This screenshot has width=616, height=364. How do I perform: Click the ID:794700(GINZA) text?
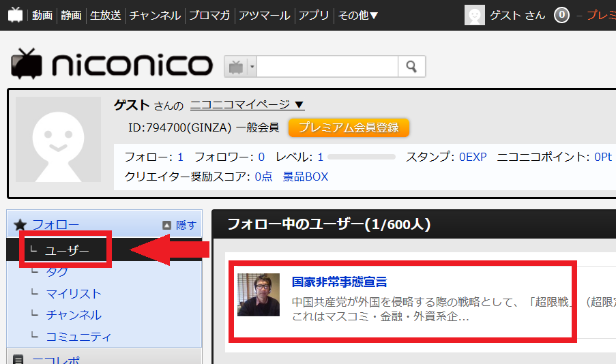(179, 127)
